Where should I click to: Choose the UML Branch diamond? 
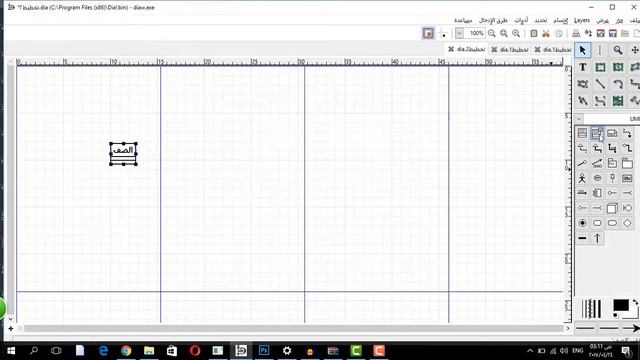pos(627,223)
